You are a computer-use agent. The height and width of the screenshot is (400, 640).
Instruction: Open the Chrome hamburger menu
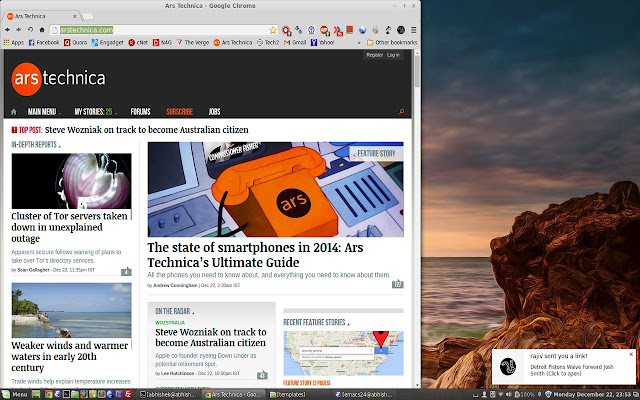click(x=413, y=30)
